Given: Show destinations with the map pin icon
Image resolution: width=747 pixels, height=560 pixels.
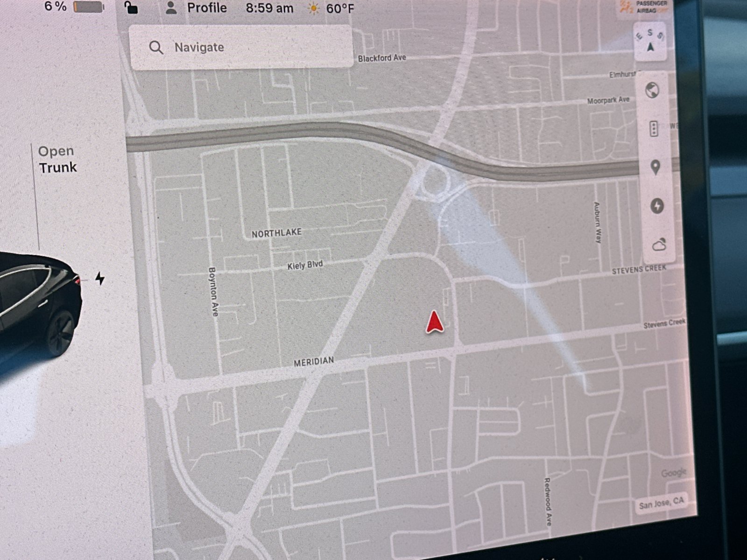Looking at the screenshot, I should pyautogui.click(x=655, y=168).
